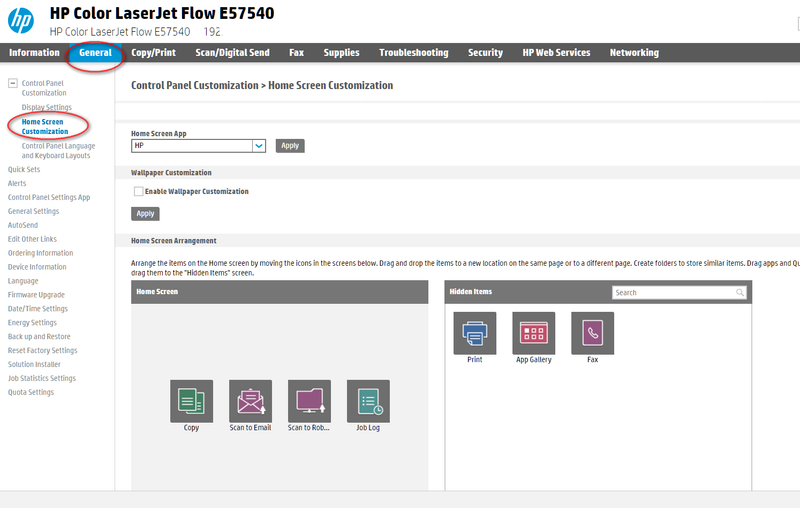Click the Home Screen Arrangement heading
This screenshot has height=508, width=800.
173,241
